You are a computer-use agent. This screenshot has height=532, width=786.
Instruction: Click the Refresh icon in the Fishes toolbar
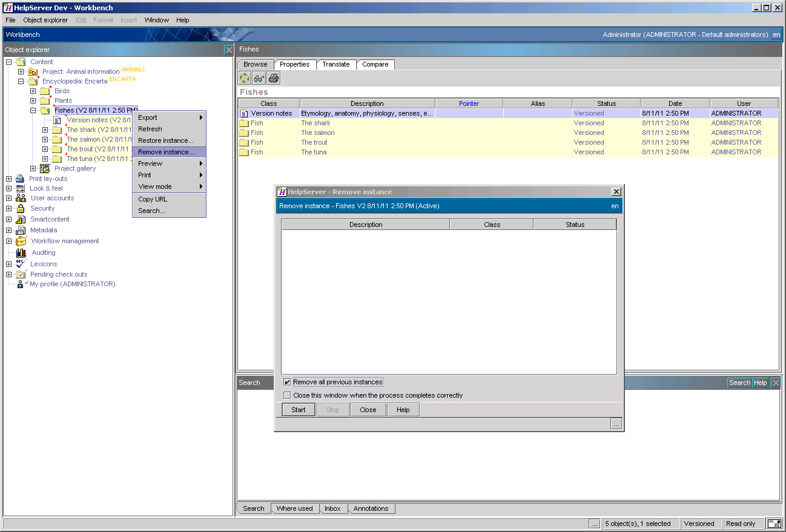(245, 77)
